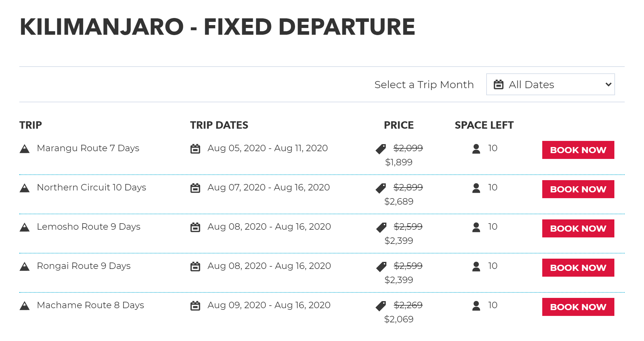Click person icon in Northern Circuit space left
This screenshot has width=644, height=341.
tap(476, 188)
